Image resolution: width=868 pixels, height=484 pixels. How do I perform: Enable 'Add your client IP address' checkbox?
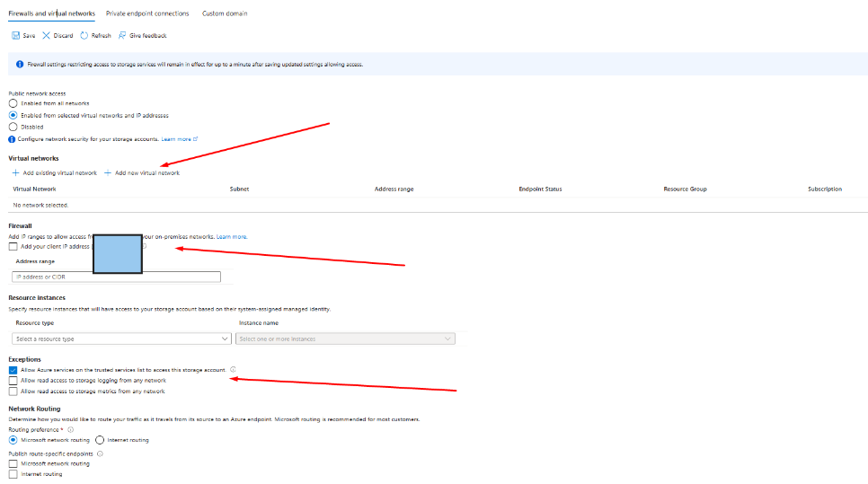[13, 246]
